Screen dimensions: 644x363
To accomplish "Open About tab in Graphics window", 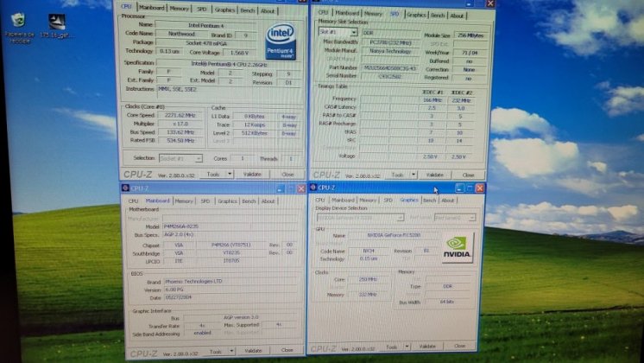I will (x=448, y=201).
